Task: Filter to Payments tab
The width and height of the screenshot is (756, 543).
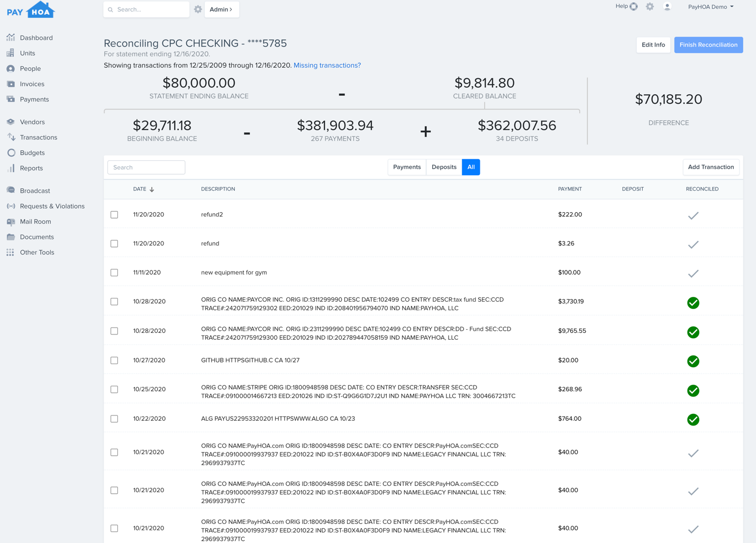Action: (407, 167)
